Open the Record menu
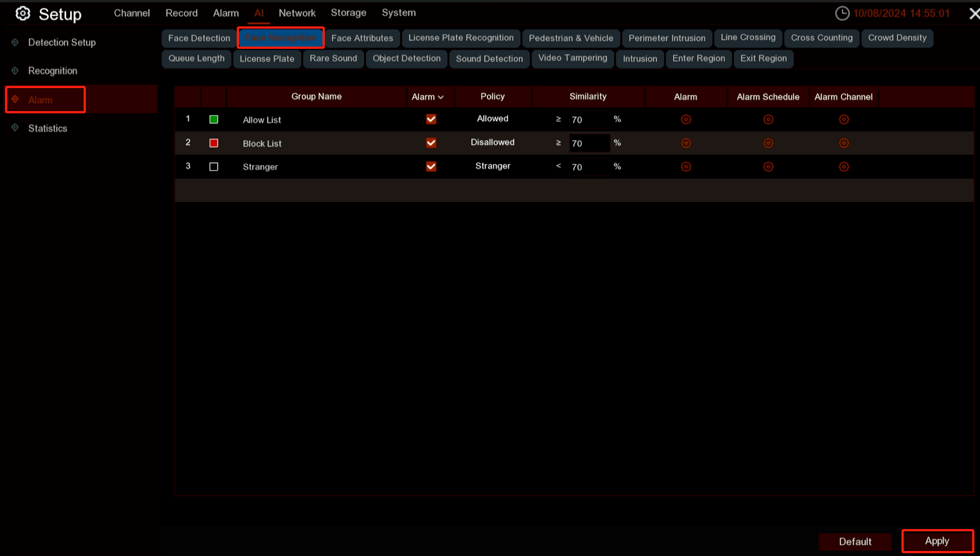Screen dimensions: 980x556 [x=181, y=13]
